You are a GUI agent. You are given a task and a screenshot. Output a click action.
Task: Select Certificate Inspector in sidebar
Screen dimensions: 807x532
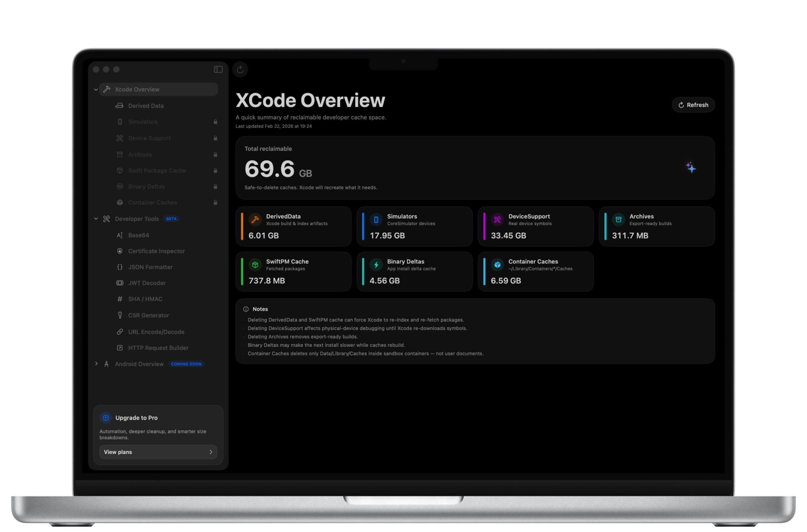[156, 251]
